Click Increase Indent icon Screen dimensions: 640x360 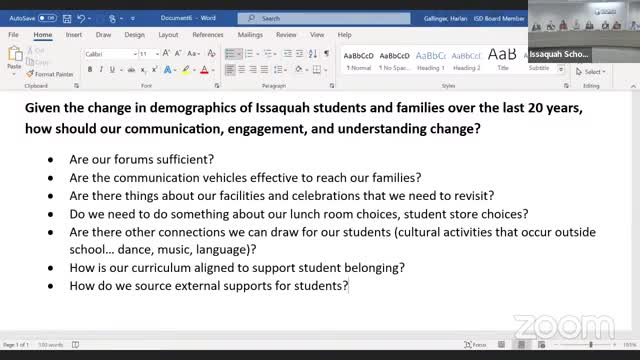pyautogui.click(x=300, y=54)
